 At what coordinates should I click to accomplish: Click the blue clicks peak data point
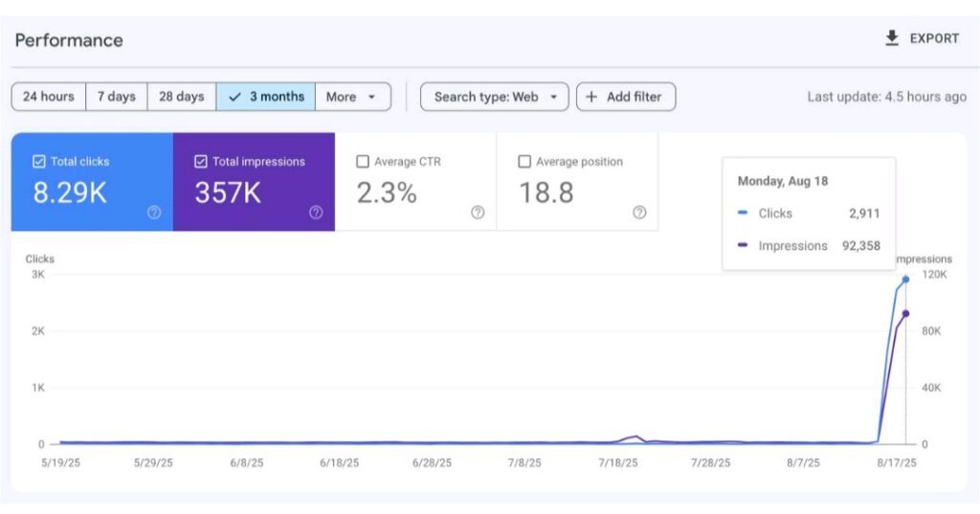(905, 279)
